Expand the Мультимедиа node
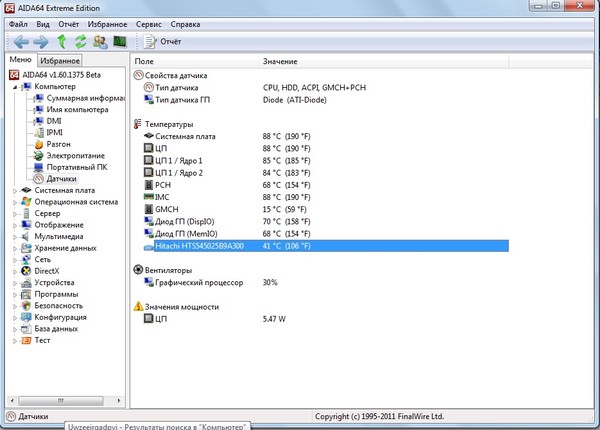The width and height of the screenshot is (600, 430). pos(15,237)
